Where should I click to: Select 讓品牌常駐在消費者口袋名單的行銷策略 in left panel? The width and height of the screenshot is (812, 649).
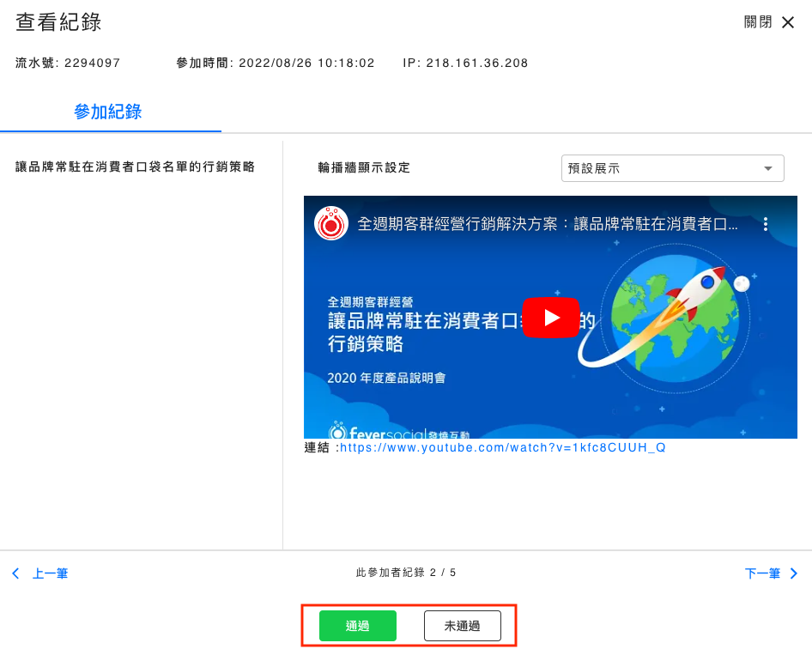click(x=136, y=167)
